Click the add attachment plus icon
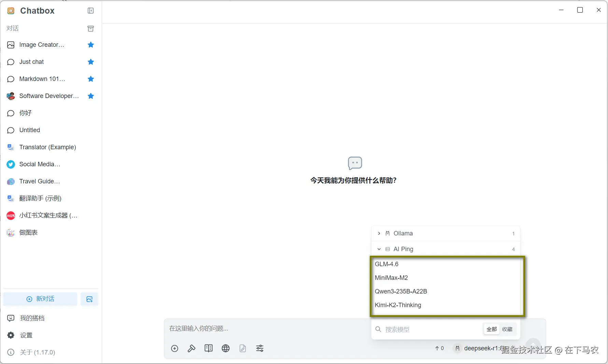Viewport: 608px width, 364px height. tap(174, 348)
